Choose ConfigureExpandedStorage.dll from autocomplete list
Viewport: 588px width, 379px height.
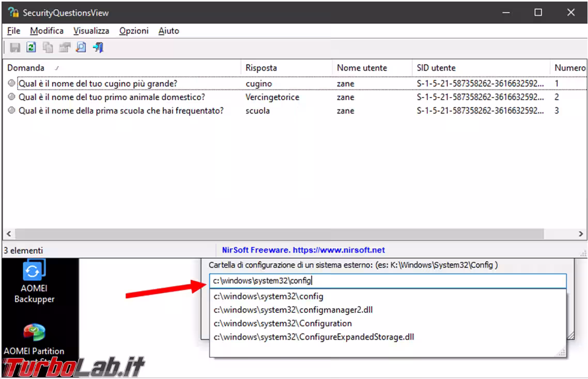click(313, 337)
